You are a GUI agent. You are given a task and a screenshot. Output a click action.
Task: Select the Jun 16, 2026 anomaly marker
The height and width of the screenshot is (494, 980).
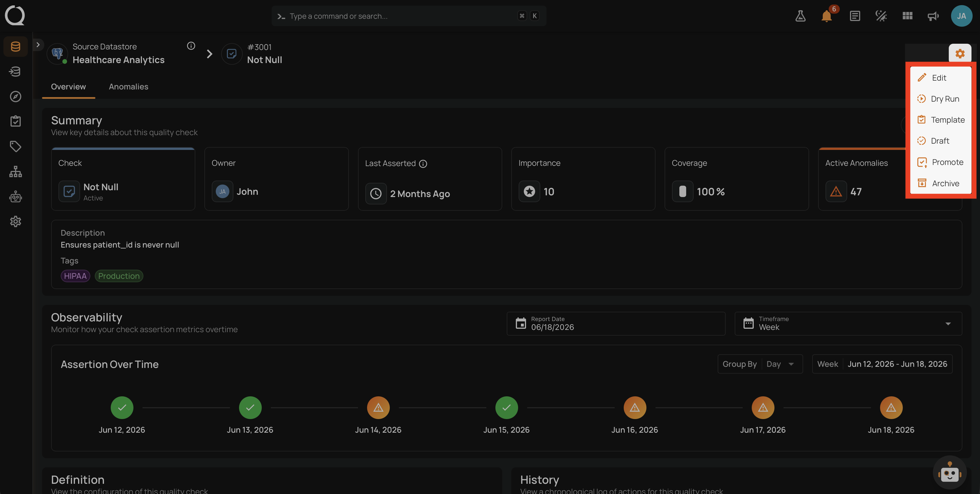[635, 408]
